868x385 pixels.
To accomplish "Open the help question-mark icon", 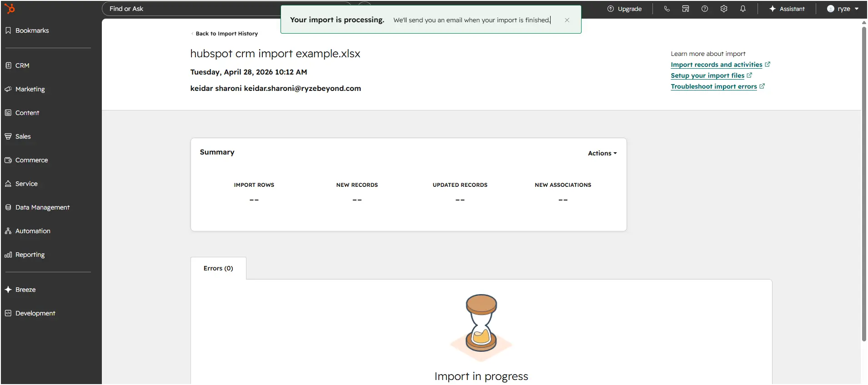I will 705,9.
